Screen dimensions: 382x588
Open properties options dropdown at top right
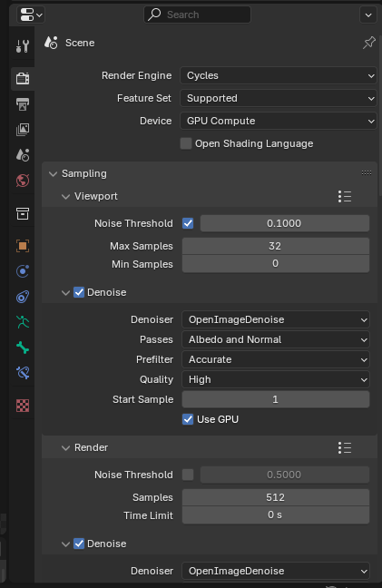click(368, 15)
